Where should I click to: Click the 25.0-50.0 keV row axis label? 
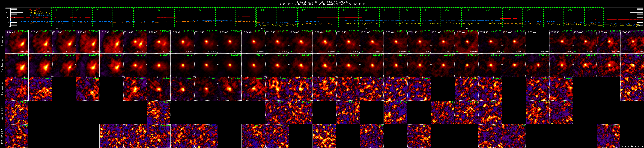click(x=2, y=112)
